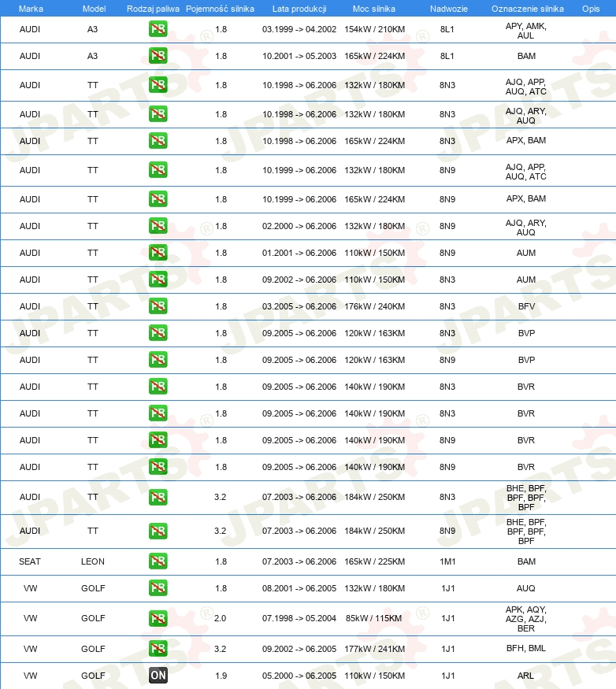616x689 pixels.
Task: Select the 1M1 body code
Action: [447, 561]
